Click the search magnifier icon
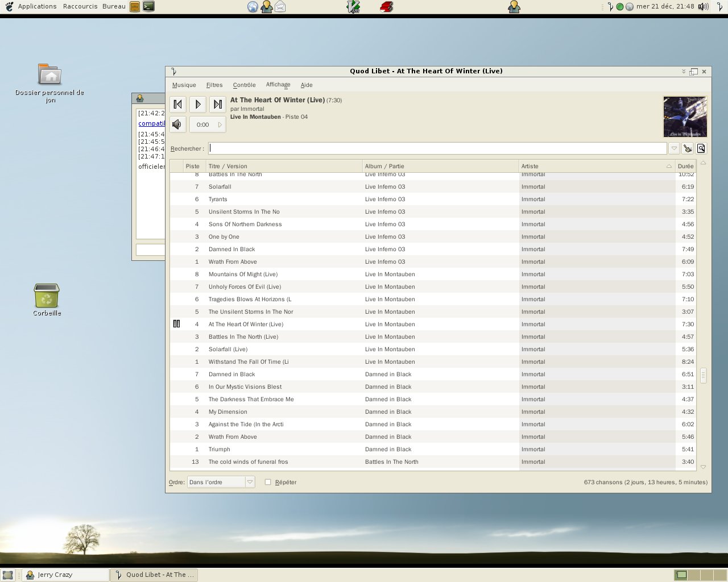The image size is (728, 582). [701, 148]
